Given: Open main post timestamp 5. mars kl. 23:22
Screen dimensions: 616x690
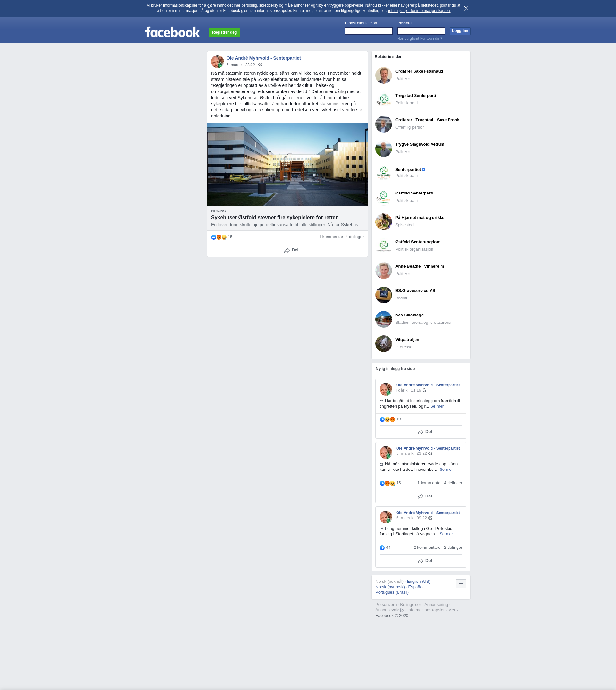Looking at the screenshot, I should pos(240,65).
